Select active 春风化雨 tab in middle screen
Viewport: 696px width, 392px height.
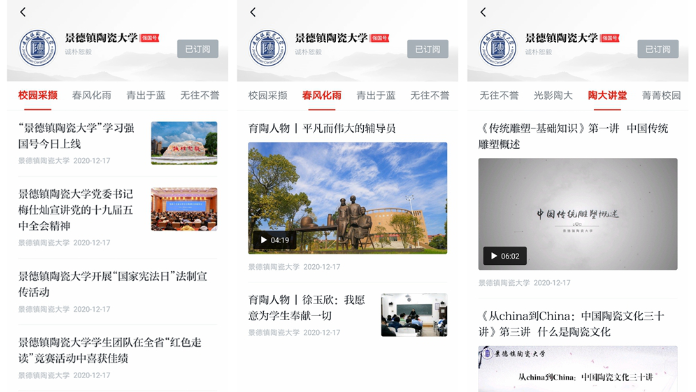322,95
